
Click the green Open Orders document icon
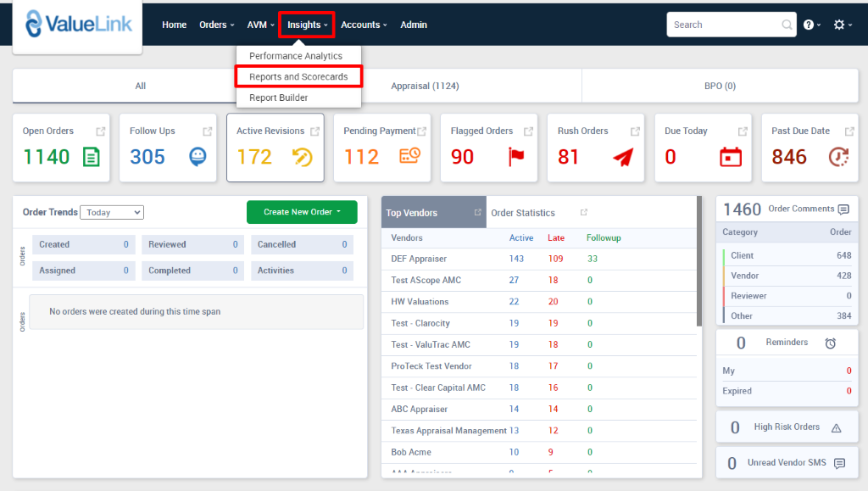point(92,157)
